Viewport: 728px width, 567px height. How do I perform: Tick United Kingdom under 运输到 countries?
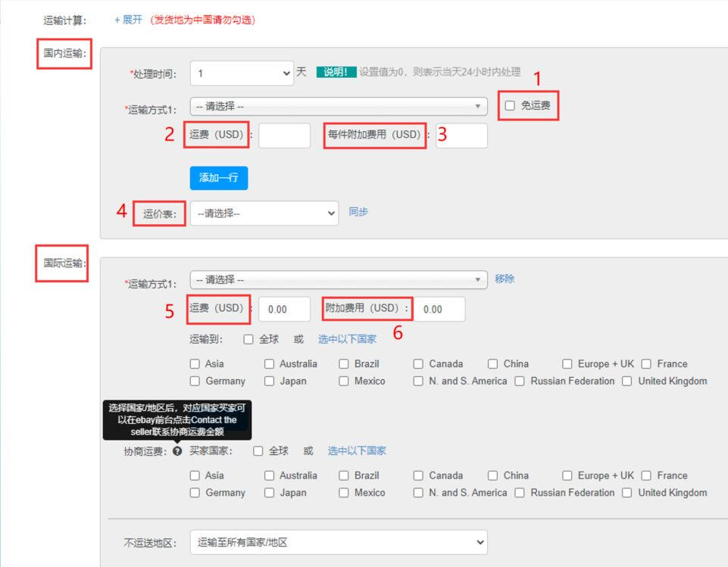(x=626, y=381)
